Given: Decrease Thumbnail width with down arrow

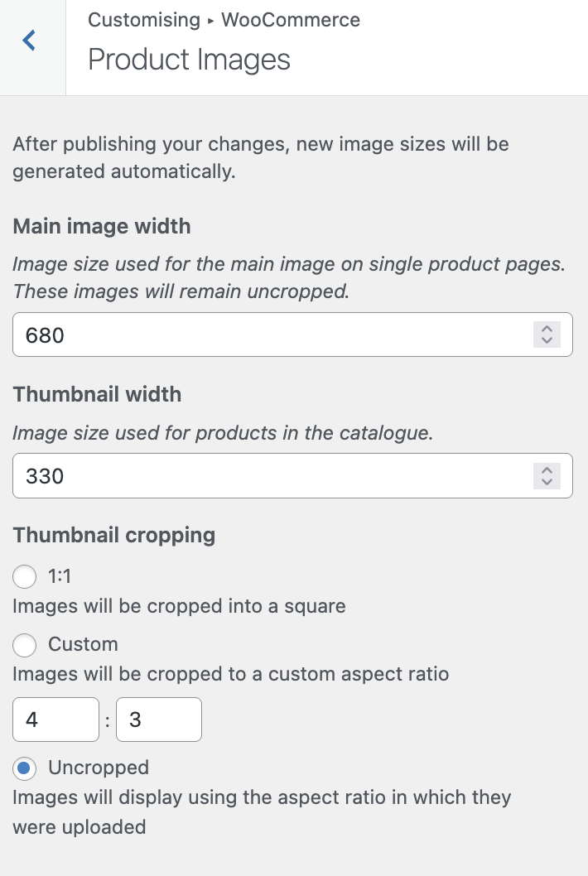Looking at the screenshot, I should [547, 481].
